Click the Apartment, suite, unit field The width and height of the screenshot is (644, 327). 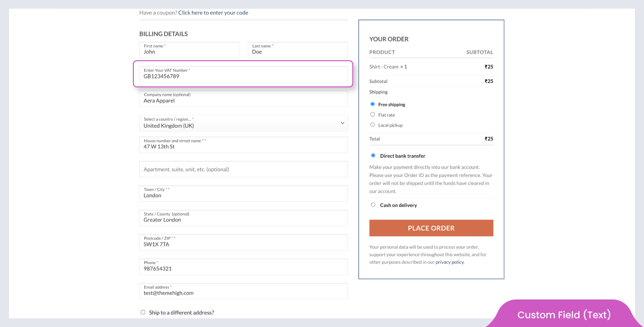tap(243, 169)
